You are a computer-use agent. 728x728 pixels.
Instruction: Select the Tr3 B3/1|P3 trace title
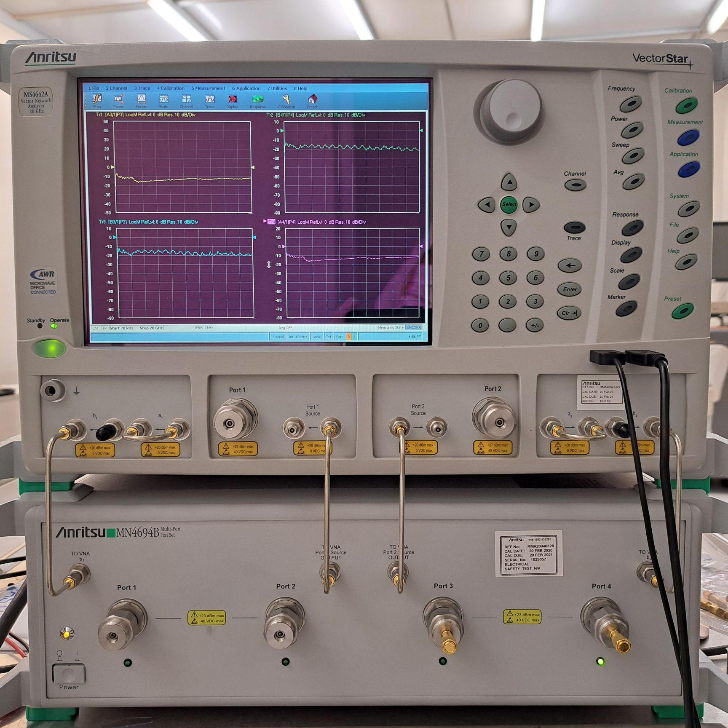148,222
